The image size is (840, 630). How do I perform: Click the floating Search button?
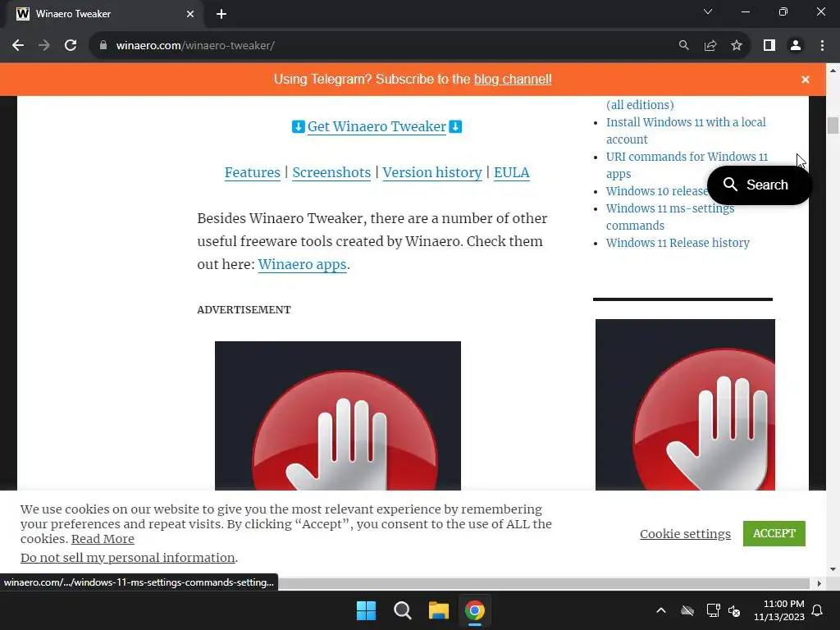759,185
